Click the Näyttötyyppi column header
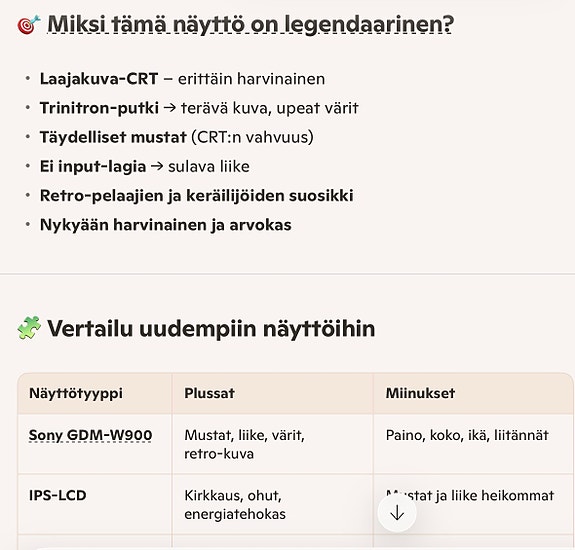The width and height of the screenshot is (575, 550). tap(76, 393)
